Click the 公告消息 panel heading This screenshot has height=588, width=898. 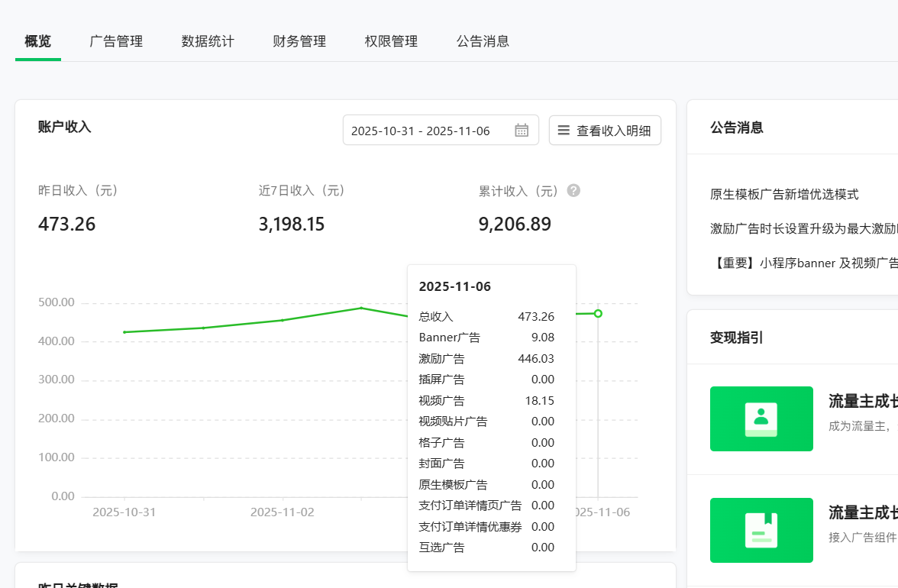pos(736,128)
